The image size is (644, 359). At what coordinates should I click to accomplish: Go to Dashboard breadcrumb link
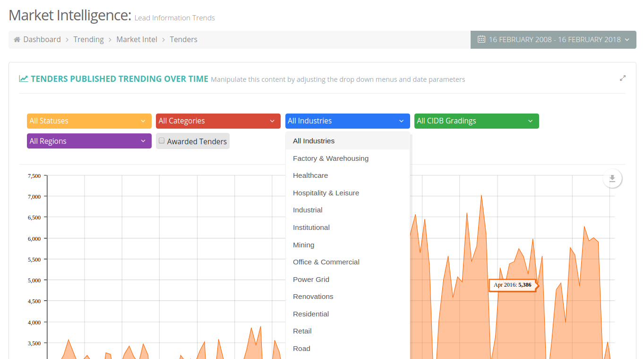pyautogui.click(x=42, y=40)
